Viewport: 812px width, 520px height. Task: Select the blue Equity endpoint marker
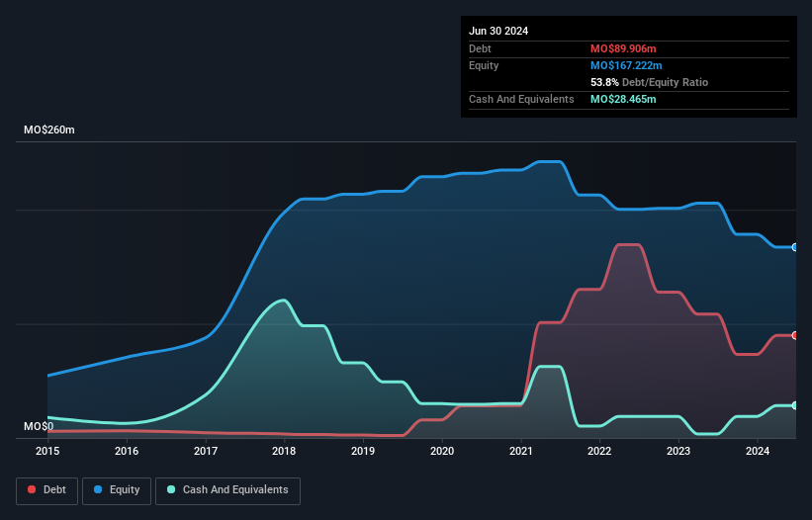[x=794, y=247]
